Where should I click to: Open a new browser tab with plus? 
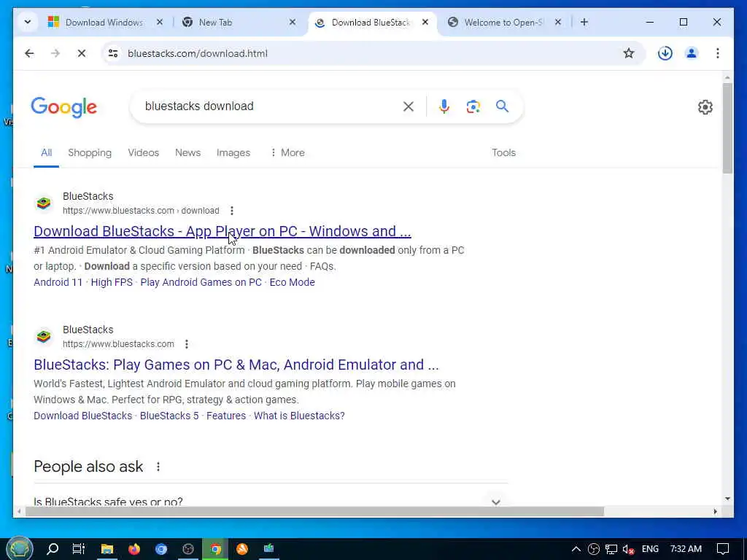coord(584,22)
